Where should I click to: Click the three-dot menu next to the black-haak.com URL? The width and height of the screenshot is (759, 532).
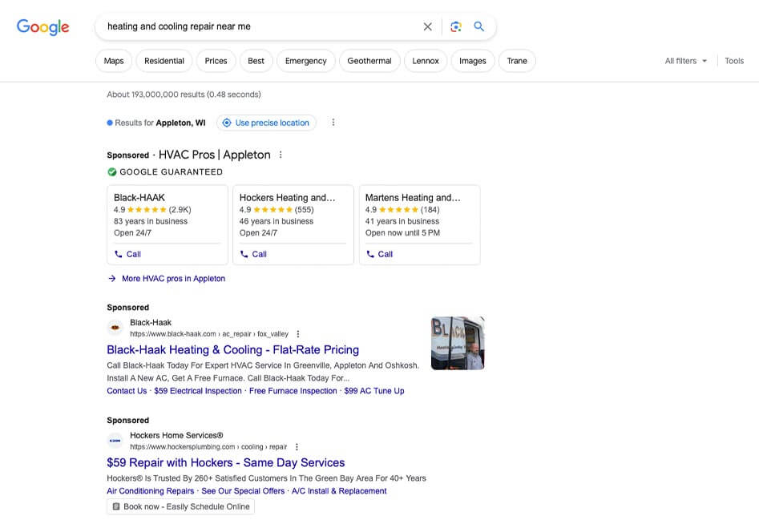tap(298, 334)
